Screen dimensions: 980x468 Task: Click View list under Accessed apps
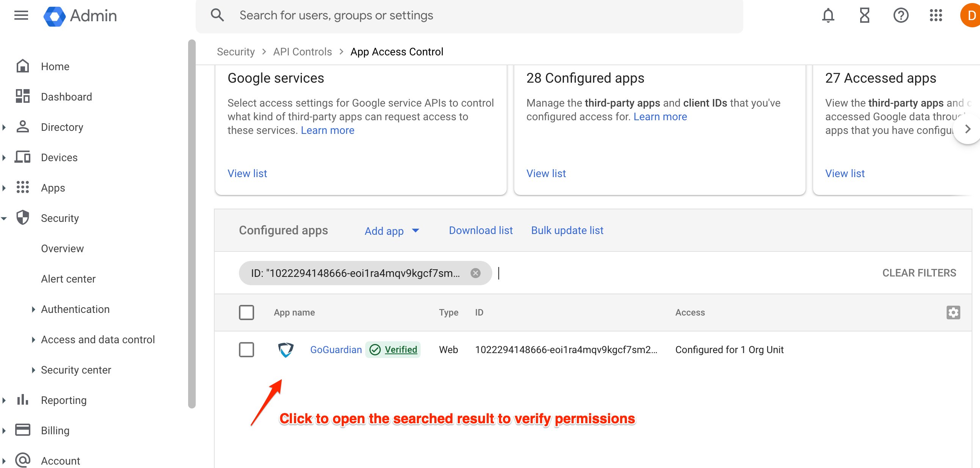845,173
